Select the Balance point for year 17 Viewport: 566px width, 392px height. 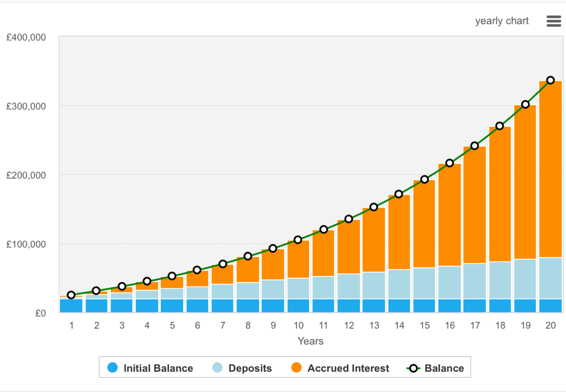474,146
